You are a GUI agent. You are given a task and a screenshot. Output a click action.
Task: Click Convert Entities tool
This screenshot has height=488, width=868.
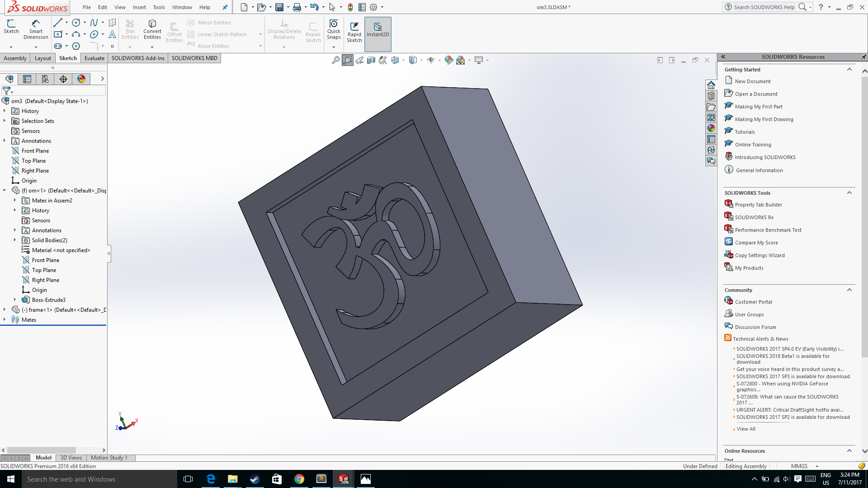152,29
